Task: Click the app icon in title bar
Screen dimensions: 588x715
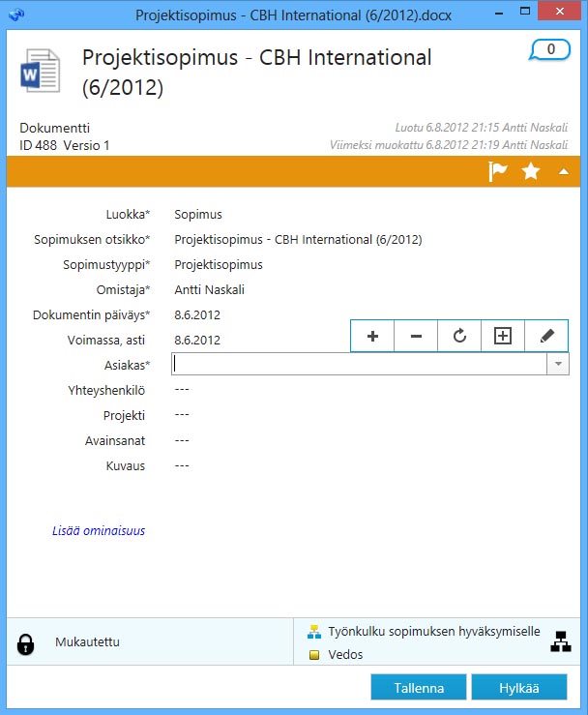Action: click(x=16, y=15)
